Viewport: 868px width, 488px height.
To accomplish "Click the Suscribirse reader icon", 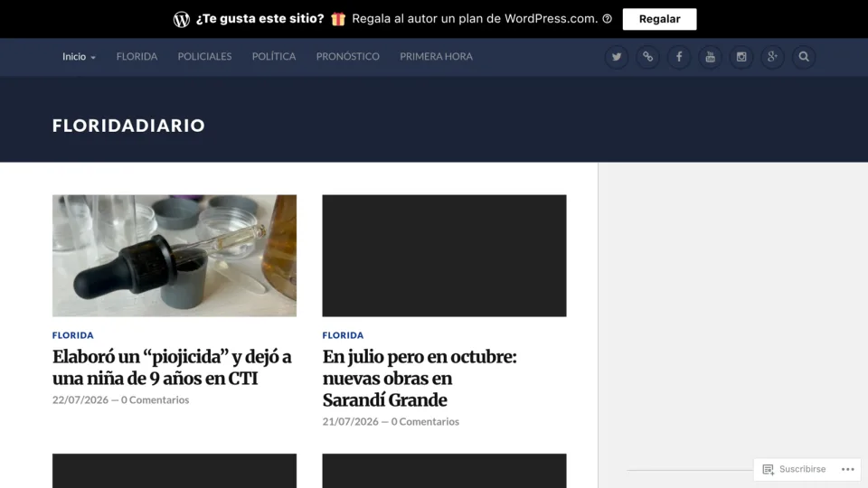I will coord(768,469).
